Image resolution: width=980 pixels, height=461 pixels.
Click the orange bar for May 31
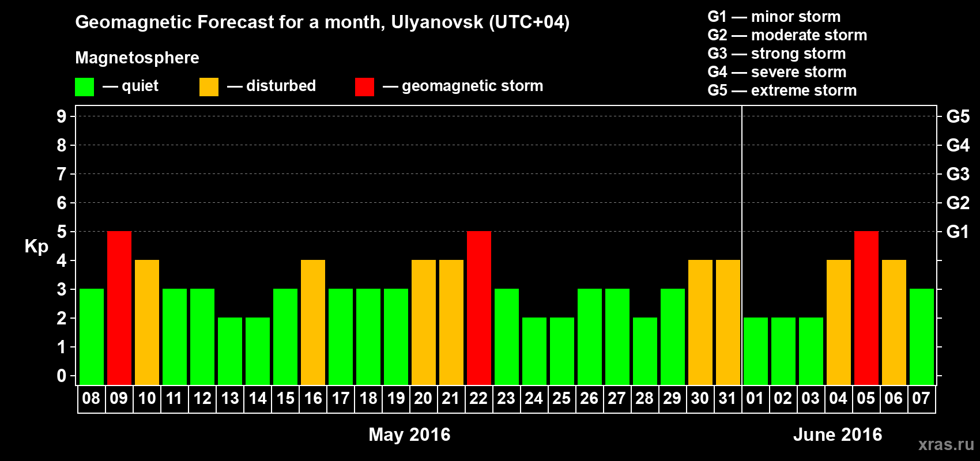click(728, 322)
